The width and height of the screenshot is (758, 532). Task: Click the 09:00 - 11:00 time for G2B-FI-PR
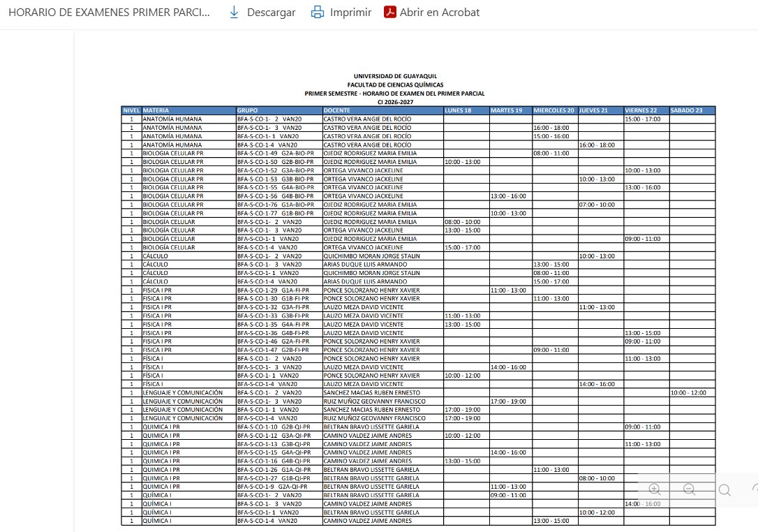[x=551, y=350]
